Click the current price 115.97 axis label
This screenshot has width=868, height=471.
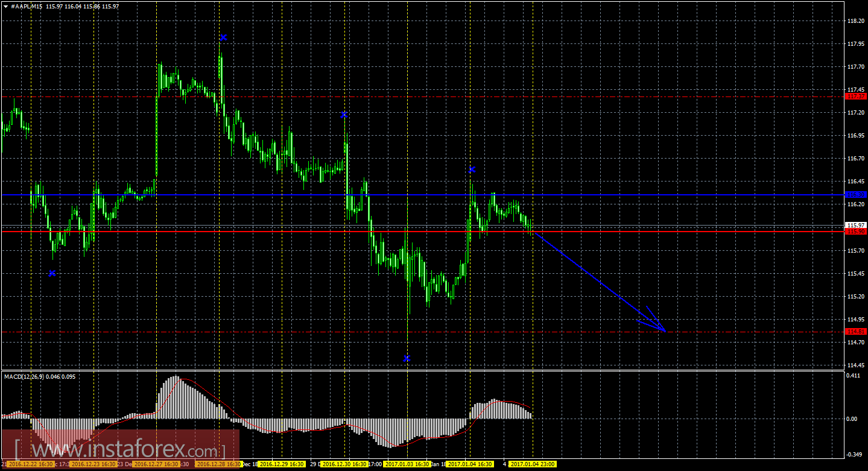(856, 225)
